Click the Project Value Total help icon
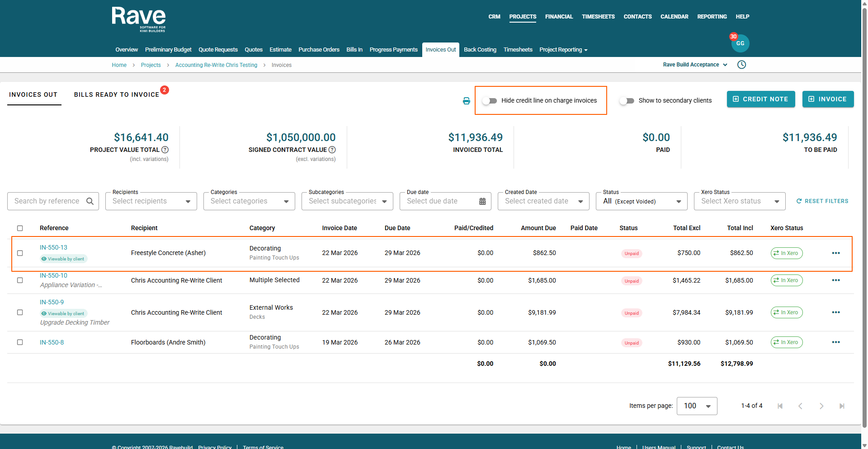868x449 pixels. tap(165, 150)
